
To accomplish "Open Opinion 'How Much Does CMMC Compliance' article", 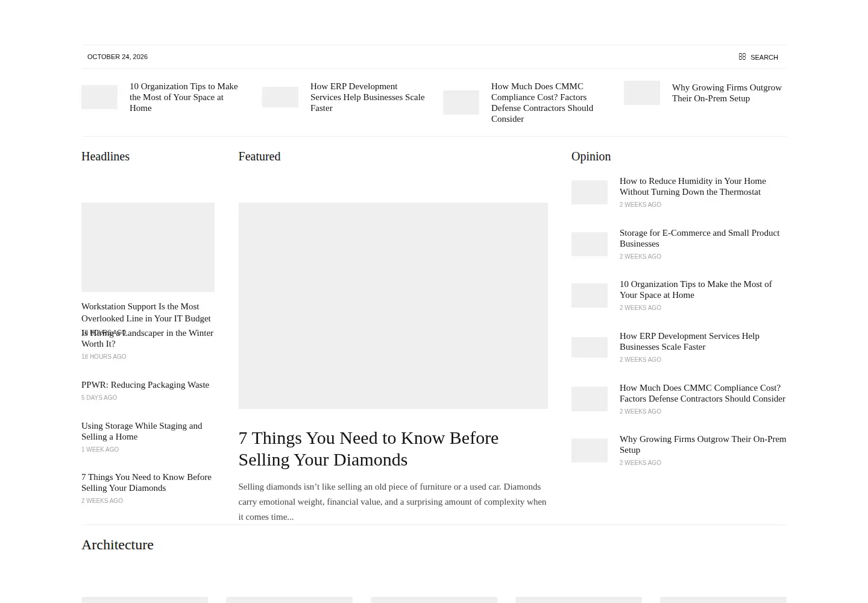I will [702, 393].
